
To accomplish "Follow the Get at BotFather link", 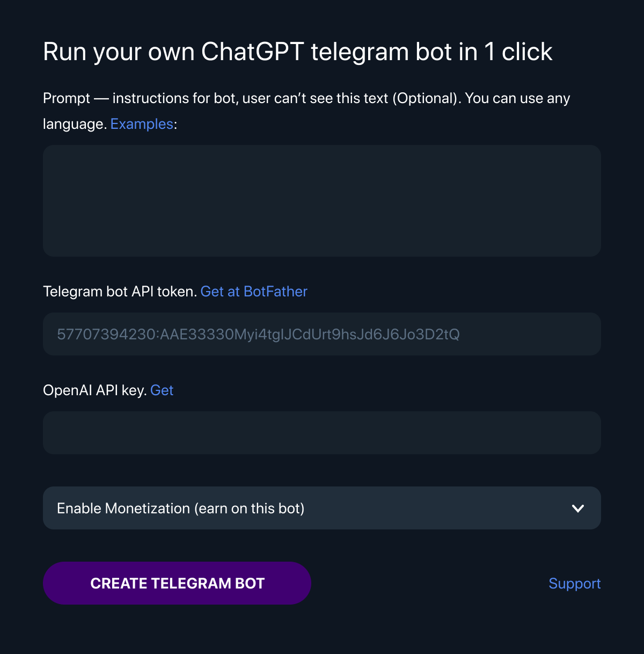I will [x=254, y=292].
